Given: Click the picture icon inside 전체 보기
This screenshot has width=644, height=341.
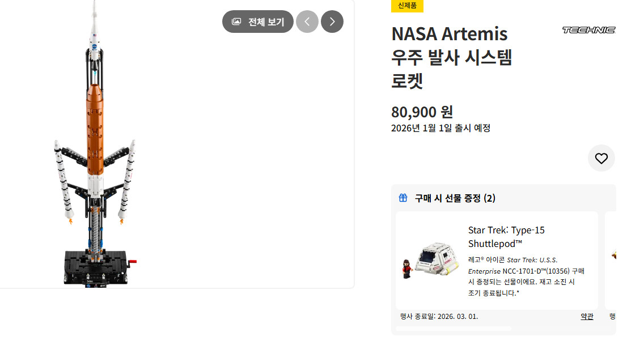Looking at the screenshot, I should point(236,22).
